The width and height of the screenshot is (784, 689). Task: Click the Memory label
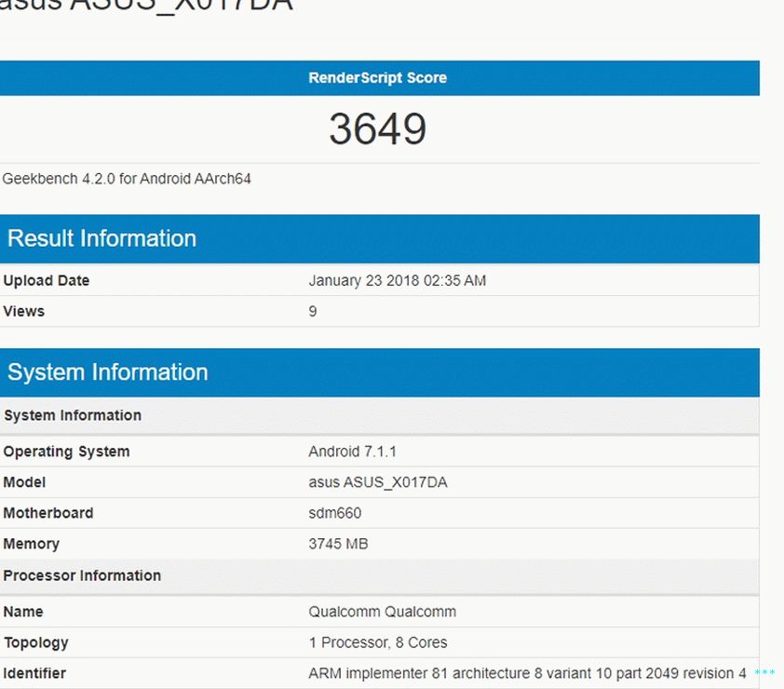[x=31, y=544]
